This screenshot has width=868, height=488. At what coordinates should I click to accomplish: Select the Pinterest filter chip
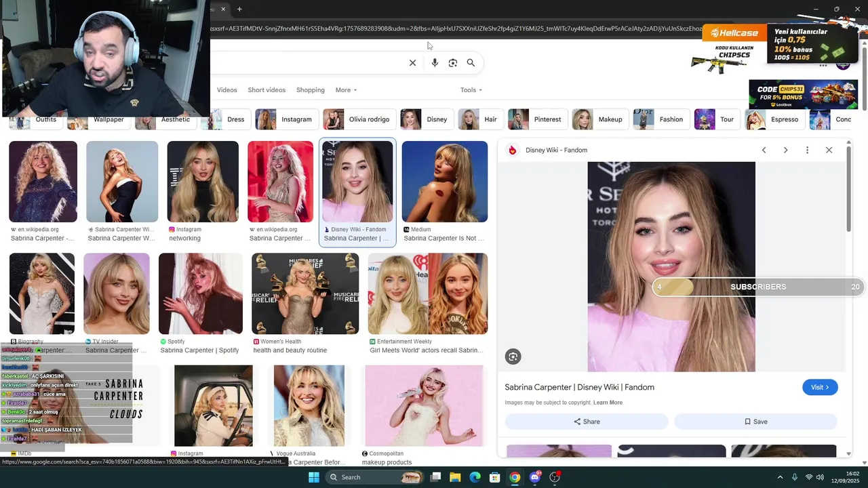tap(537, 119)
